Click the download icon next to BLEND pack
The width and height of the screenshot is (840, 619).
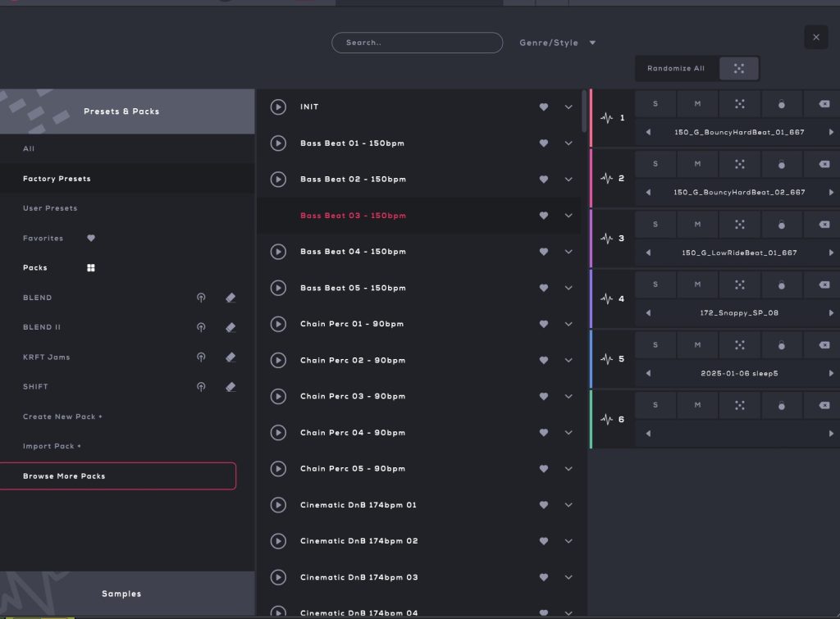click(201, 298)
